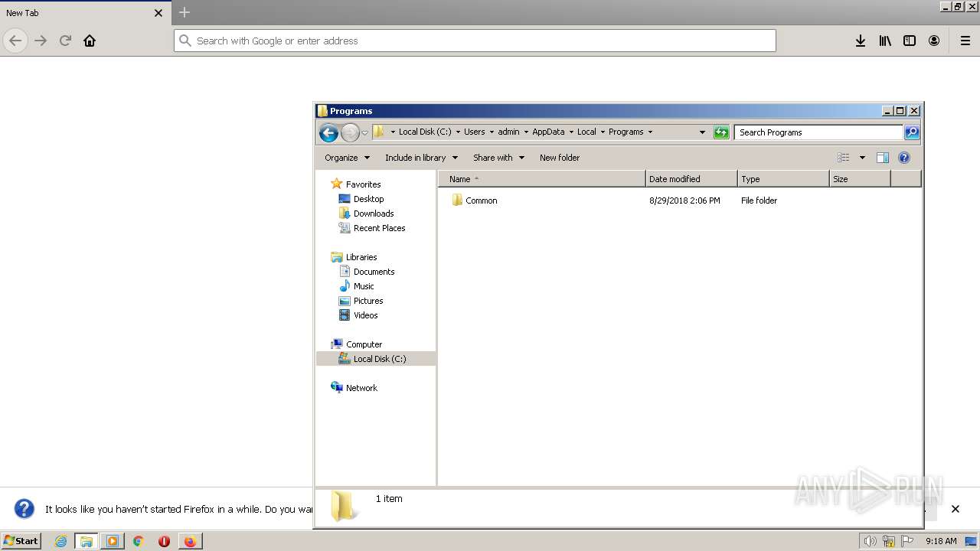Screen dimensions: 980x551
Task: Open Firefox account icon
Action: [934, 41]
